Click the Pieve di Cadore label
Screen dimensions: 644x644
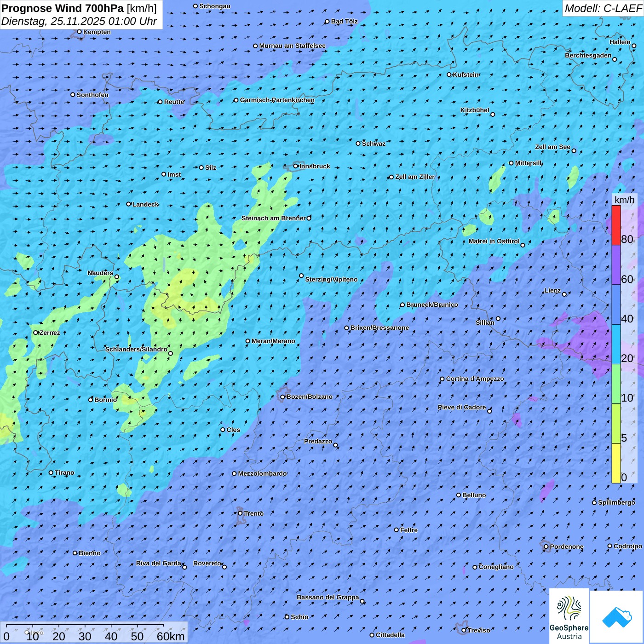(x=462, y=407)
